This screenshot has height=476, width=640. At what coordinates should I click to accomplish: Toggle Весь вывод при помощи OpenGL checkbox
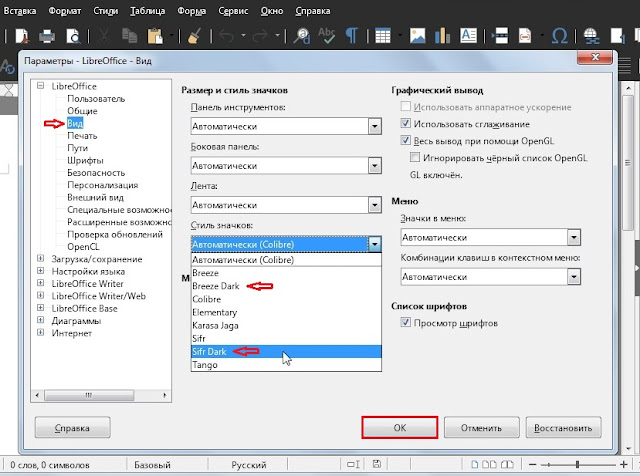tap(405, 140)
